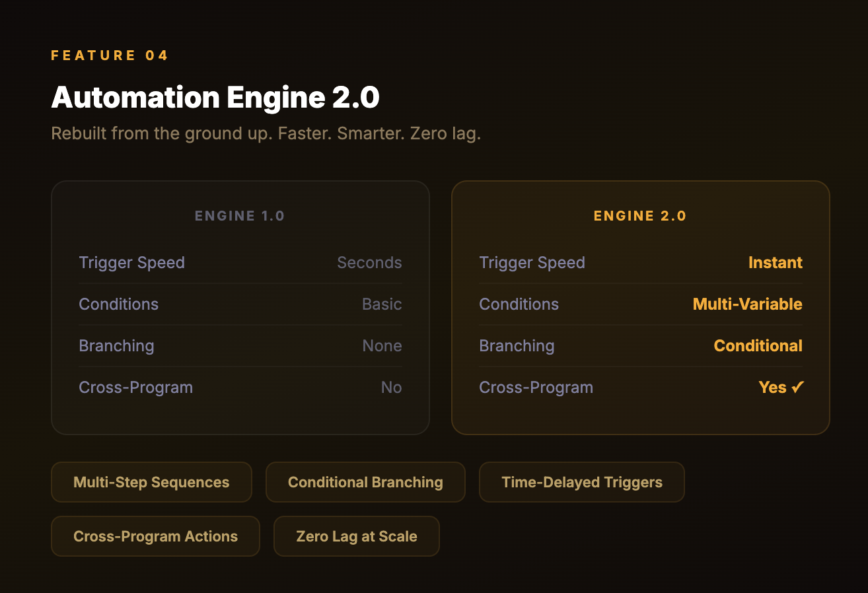Click the Basic conditions value
868x593 pixels.
[x=382, y=304]
